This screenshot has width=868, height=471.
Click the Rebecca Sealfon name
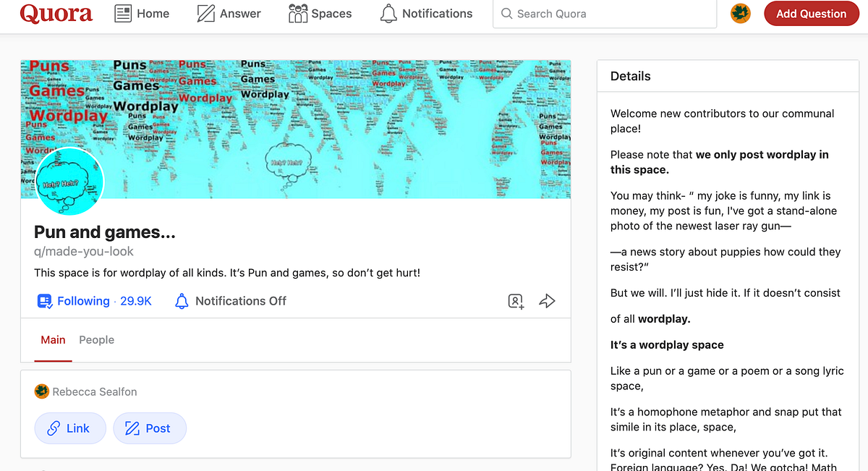[x=95, y=391]
